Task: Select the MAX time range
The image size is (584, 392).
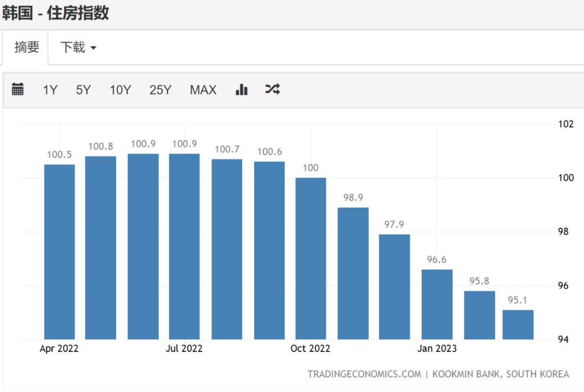Action: (203, 90)
